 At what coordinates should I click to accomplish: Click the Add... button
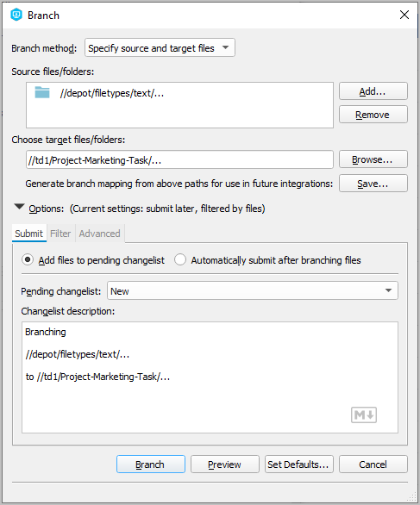point(373,91)
